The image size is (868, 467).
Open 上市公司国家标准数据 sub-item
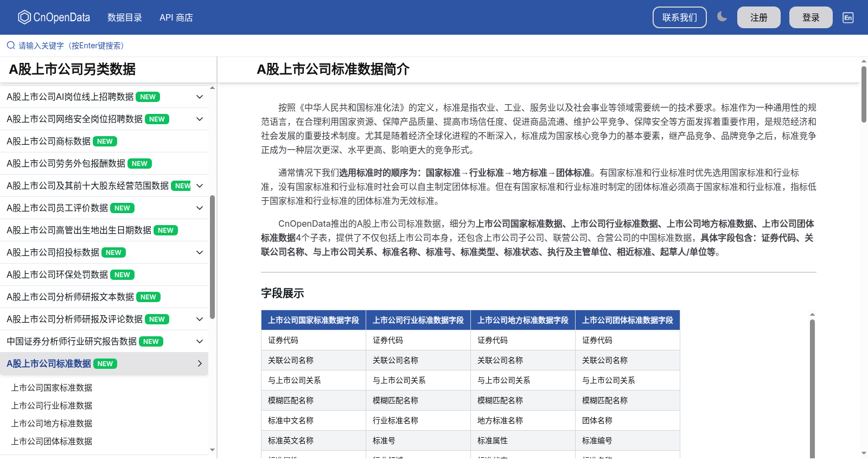52,387
